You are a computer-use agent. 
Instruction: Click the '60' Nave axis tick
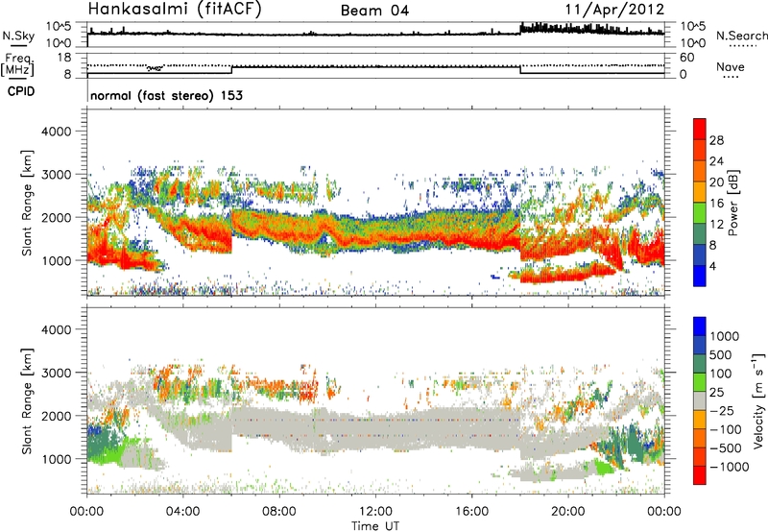tap(687, 58)
